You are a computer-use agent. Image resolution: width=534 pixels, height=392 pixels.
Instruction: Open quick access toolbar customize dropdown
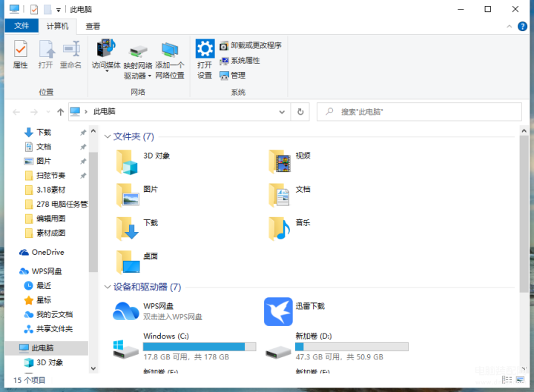(x=59, y=10)
